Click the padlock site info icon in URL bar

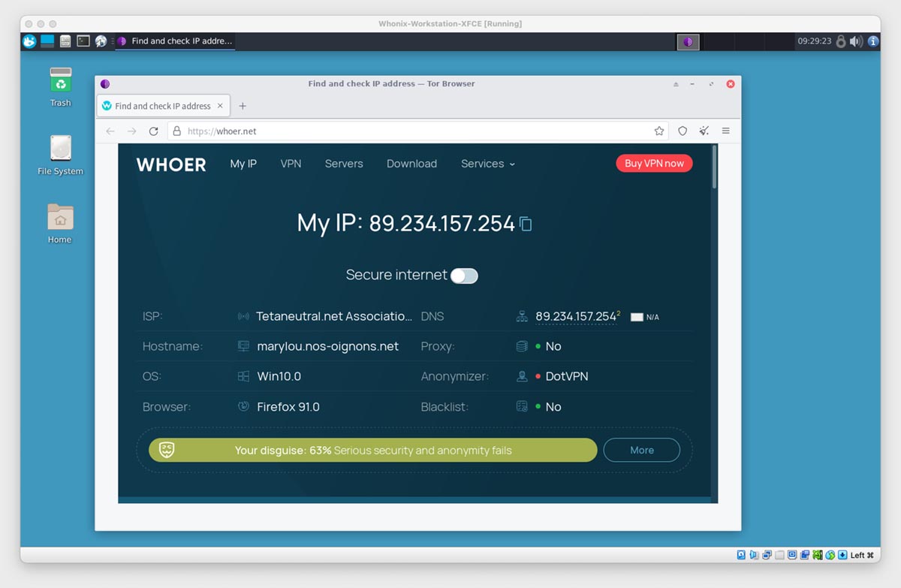click(x=177, y=131)
